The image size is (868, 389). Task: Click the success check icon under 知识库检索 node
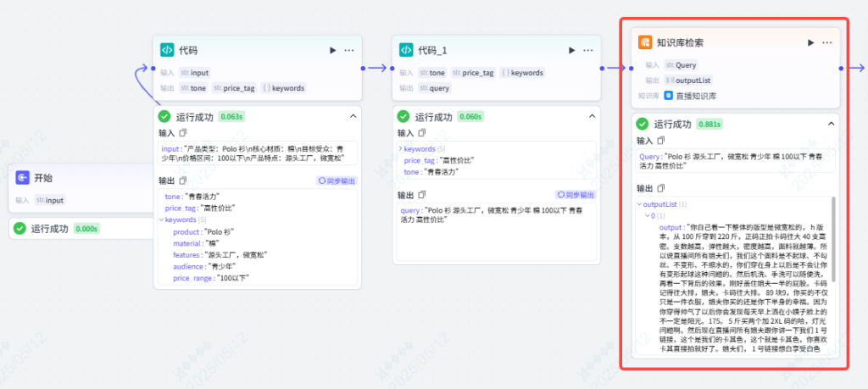(x=643, y=124)
